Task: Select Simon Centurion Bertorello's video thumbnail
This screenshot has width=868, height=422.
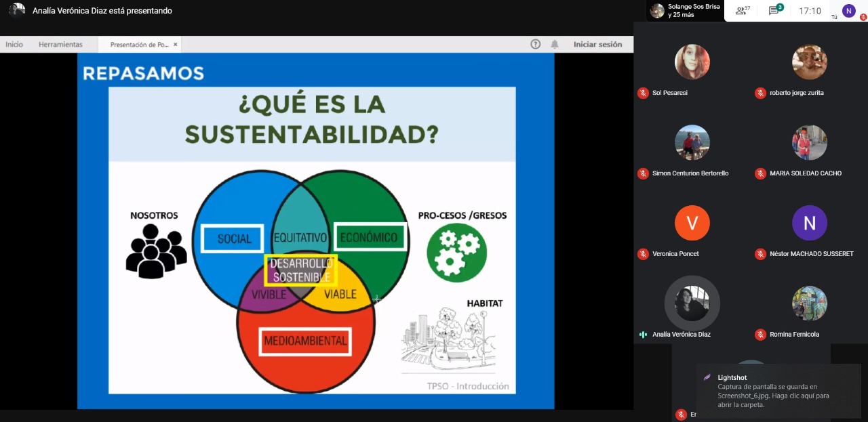Action: pos(692,142)
